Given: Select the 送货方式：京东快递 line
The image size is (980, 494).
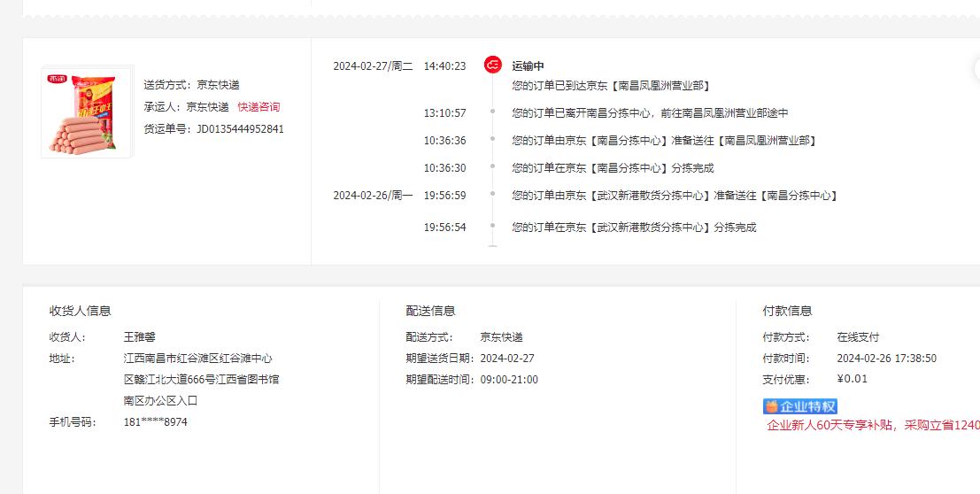Looking at the screenshot, I should pos(191,85).
